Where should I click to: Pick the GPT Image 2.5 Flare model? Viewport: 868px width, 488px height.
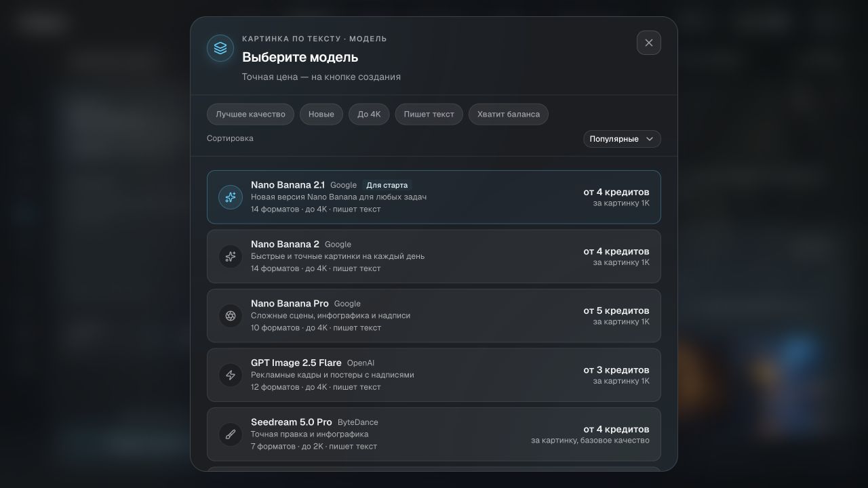tap(434, 375)
